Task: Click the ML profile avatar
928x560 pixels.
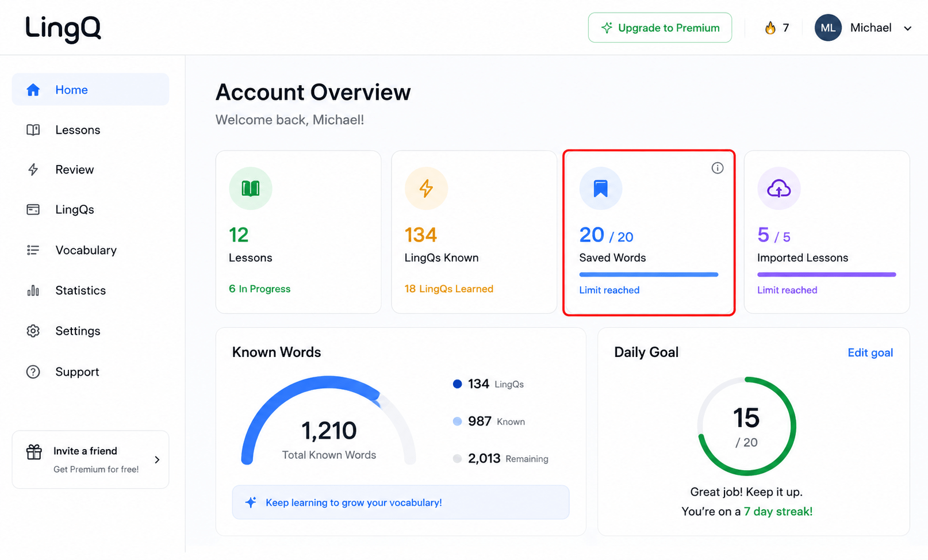Action: (x=828, y=28)
